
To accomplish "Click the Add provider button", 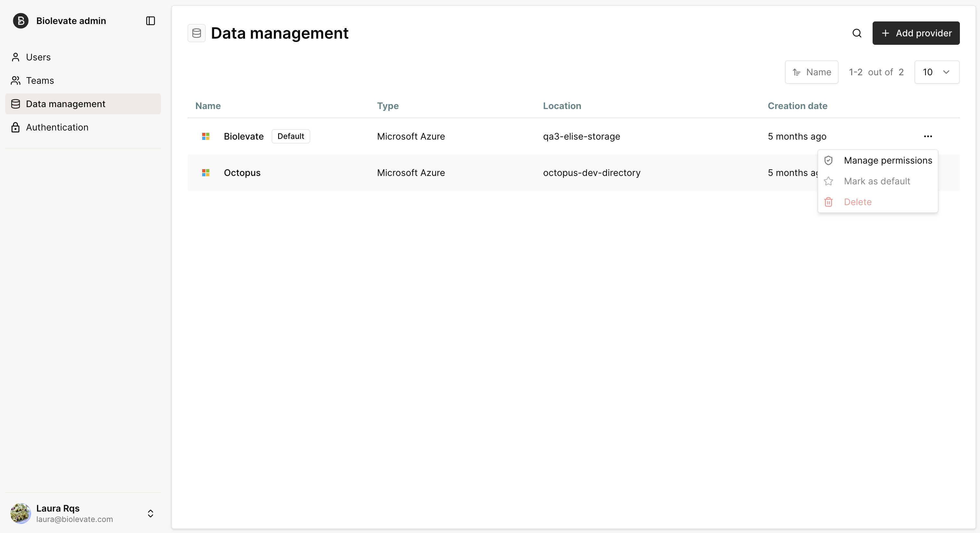I will (x=916, y=33).
